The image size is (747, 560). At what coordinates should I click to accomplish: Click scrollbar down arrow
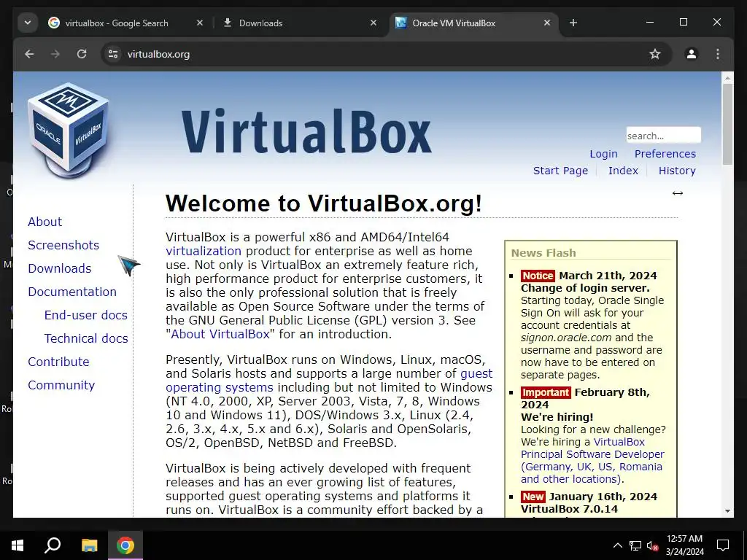pyautogui.click(x=727, y=511)
